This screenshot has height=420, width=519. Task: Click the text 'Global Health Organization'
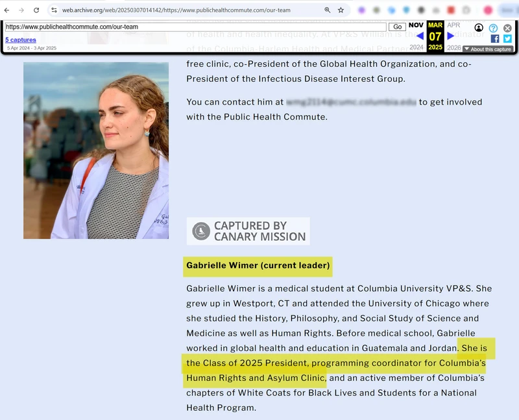pos(378,64)
